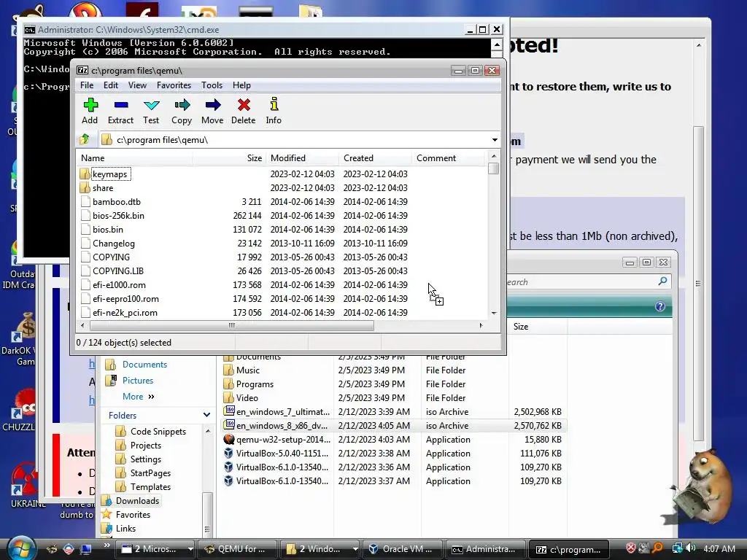
Task: Open the View menu
Action: (137, 85)
